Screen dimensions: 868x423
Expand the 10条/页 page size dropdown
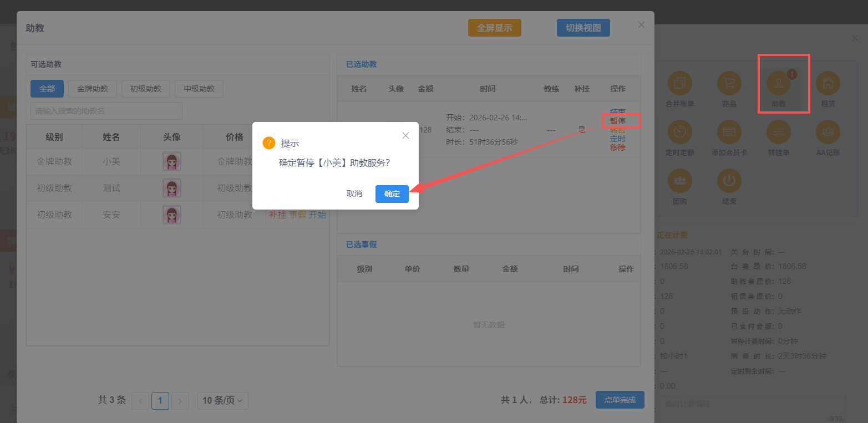pos(222,400)
